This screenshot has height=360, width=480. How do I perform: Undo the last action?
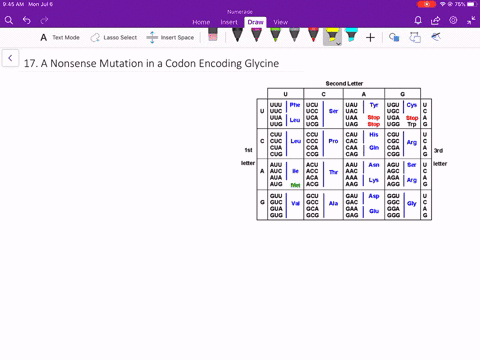tap(27, 21)
